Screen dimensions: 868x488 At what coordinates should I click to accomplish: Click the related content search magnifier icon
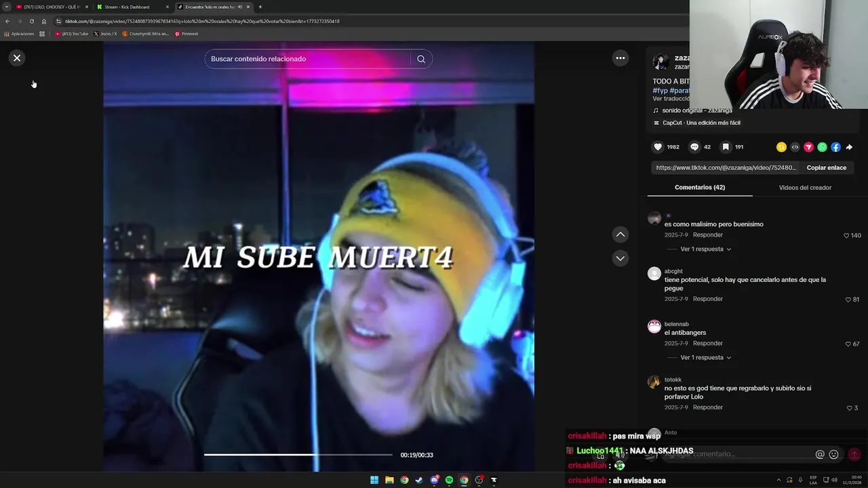click(421, 59)
